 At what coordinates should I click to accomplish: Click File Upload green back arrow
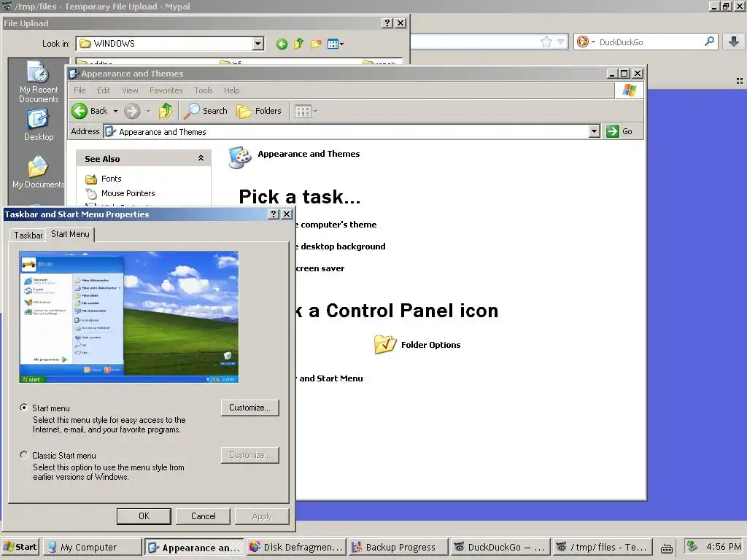click(x=282, y=44)
